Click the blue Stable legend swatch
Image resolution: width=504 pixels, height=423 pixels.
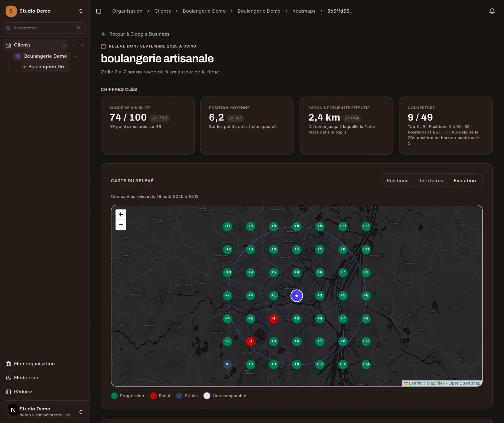[x=179, y=396]
